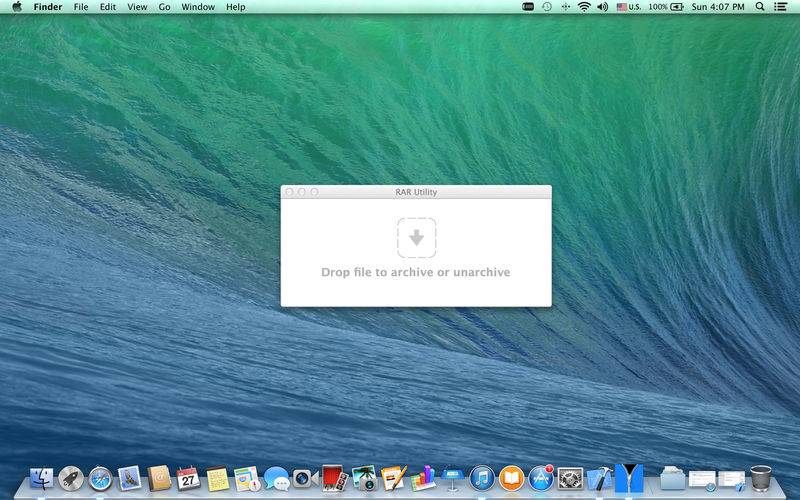Click the drop-file arrow box in RAR Utility

tap(416, 238)
